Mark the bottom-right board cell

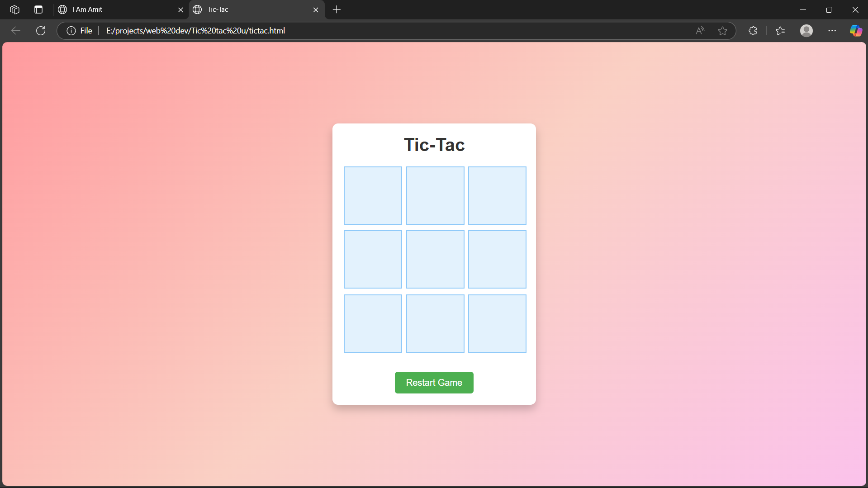[x=497, y=323]
